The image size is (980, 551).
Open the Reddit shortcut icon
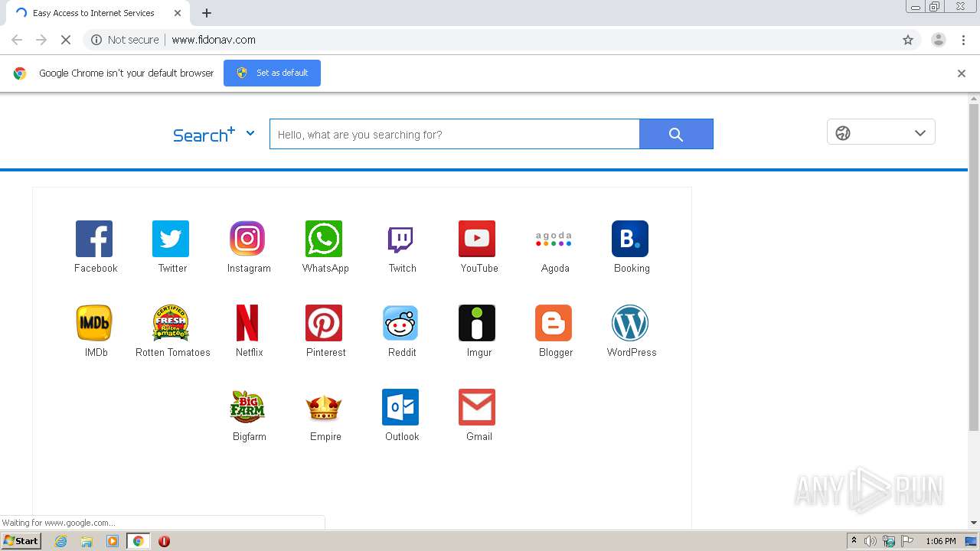[400, 323]
